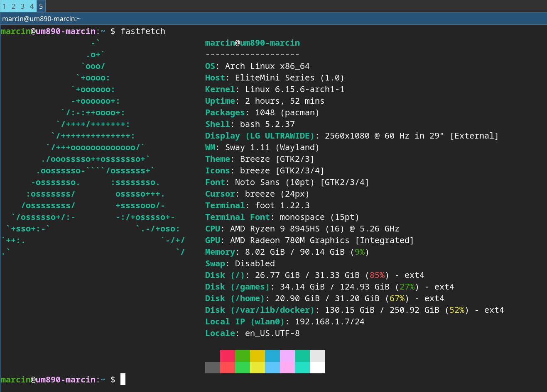Click the active workspace 5 indicator
This screenshot has height=392, width=547.
(41, 6)
